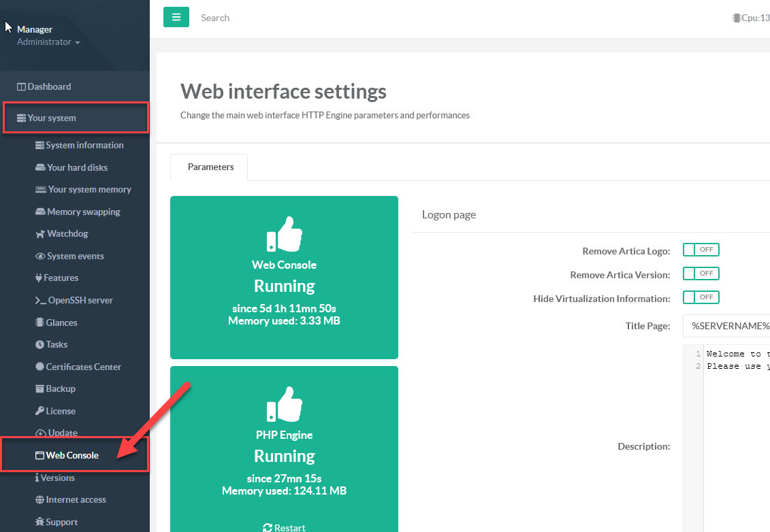
Task: Toggle Hide Virtualization Information switch
Action: 701,297
